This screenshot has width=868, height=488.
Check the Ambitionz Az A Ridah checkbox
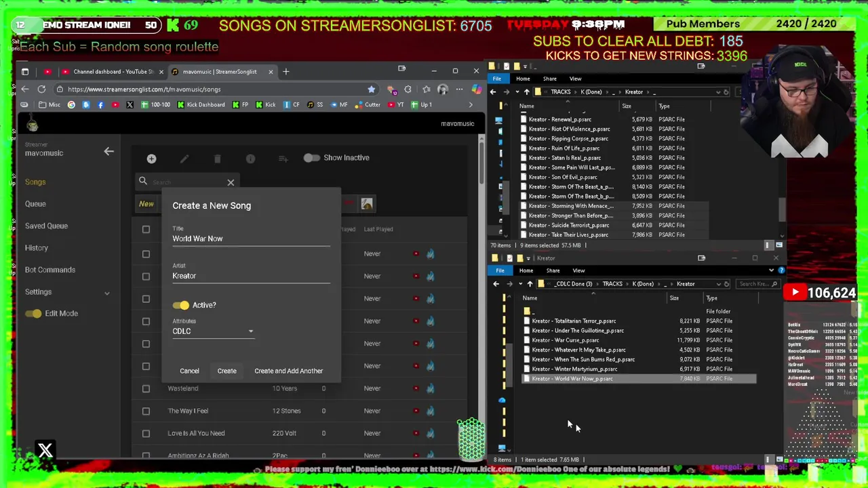pyautogui.click(x=146, y=455)
